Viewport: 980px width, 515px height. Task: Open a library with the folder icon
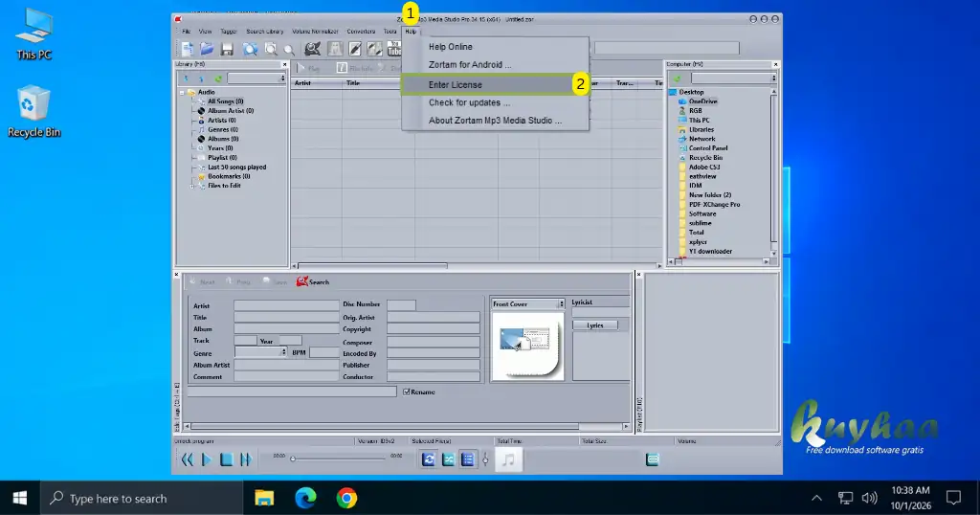coord(207,49)
